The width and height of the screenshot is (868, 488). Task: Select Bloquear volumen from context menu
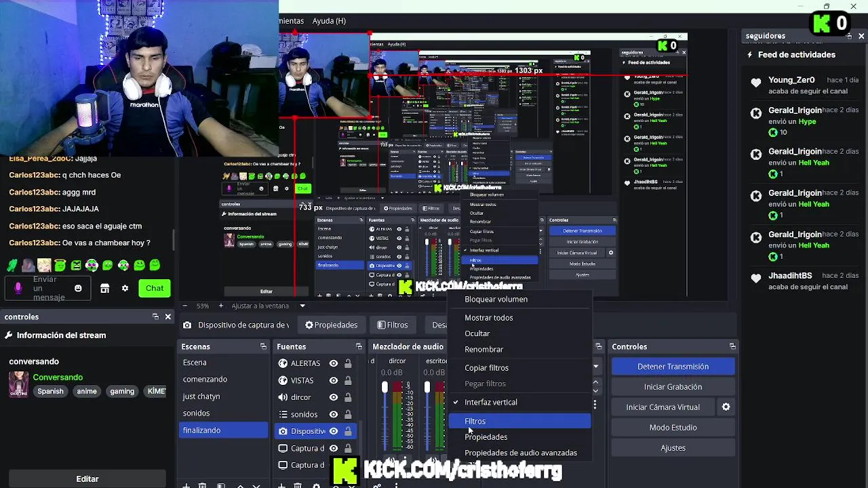point(519,299)
